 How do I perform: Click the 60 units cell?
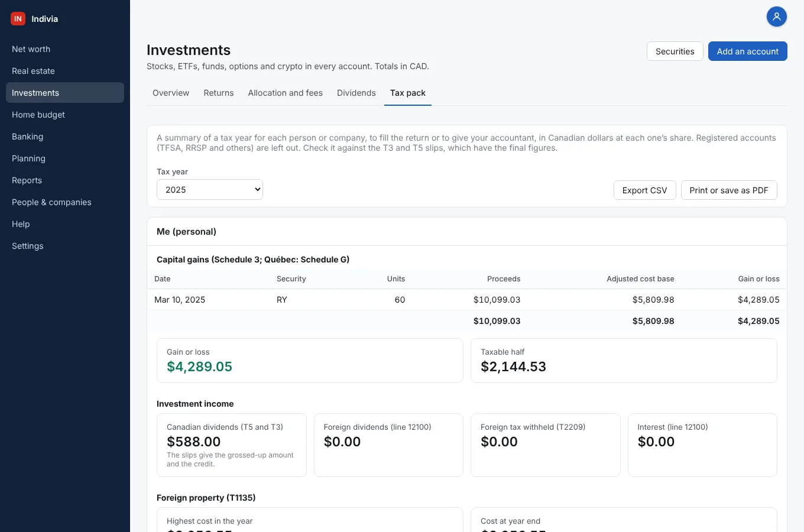tap(400, 300)
